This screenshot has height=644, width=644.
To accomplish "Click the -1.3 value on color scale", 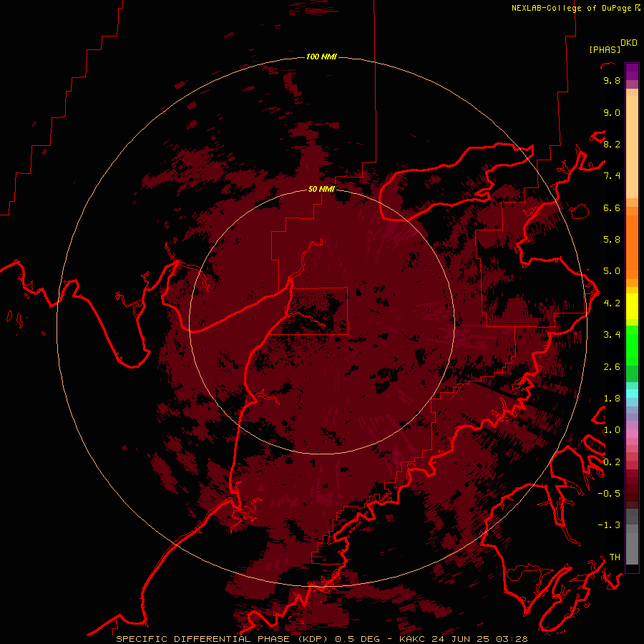I will [x=609, y=525].
